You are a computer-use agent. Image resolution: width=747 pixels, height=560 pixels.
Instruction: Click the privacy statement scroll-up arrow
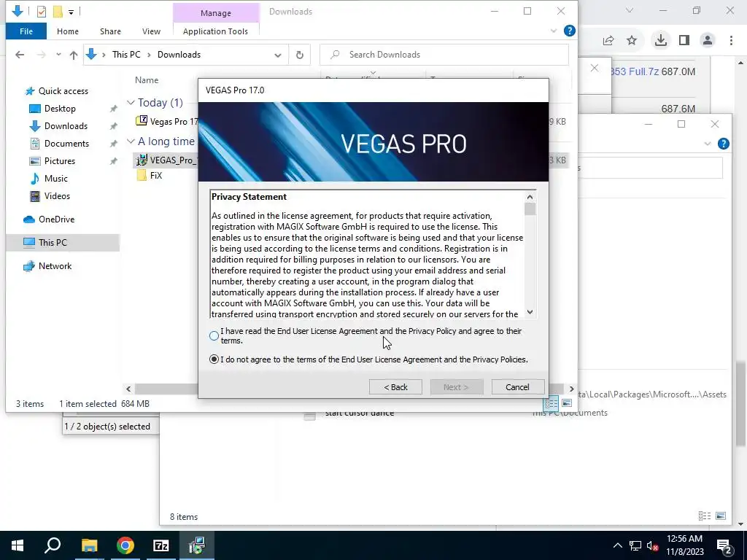click(530, 197)
